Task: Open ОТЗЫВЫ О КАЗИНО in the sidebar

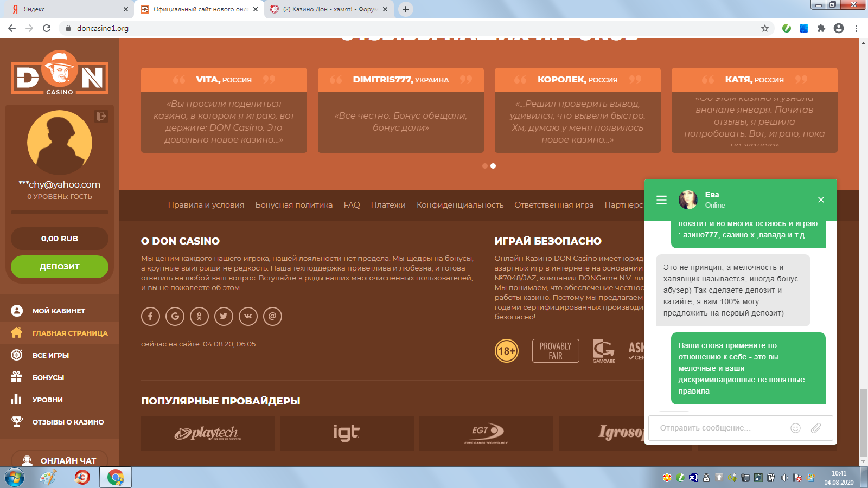Action: tap(68, 422)
